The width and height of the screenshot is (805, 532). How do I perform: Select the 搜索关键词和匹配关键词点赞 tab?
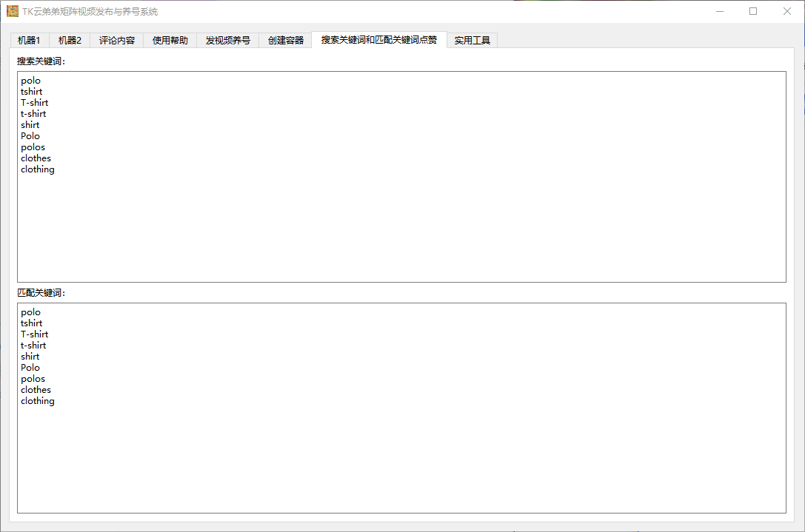pos(379,39)
